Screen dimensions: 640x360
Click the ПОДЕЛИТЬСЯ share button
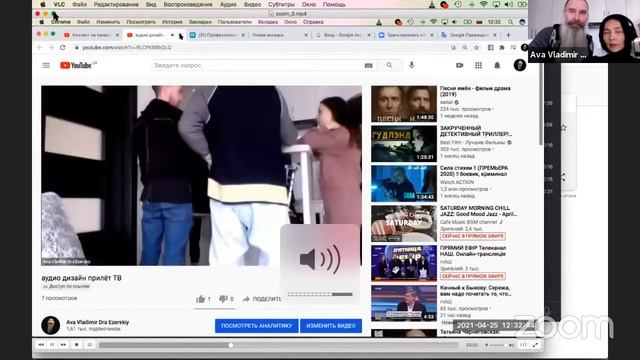[262, 299]
